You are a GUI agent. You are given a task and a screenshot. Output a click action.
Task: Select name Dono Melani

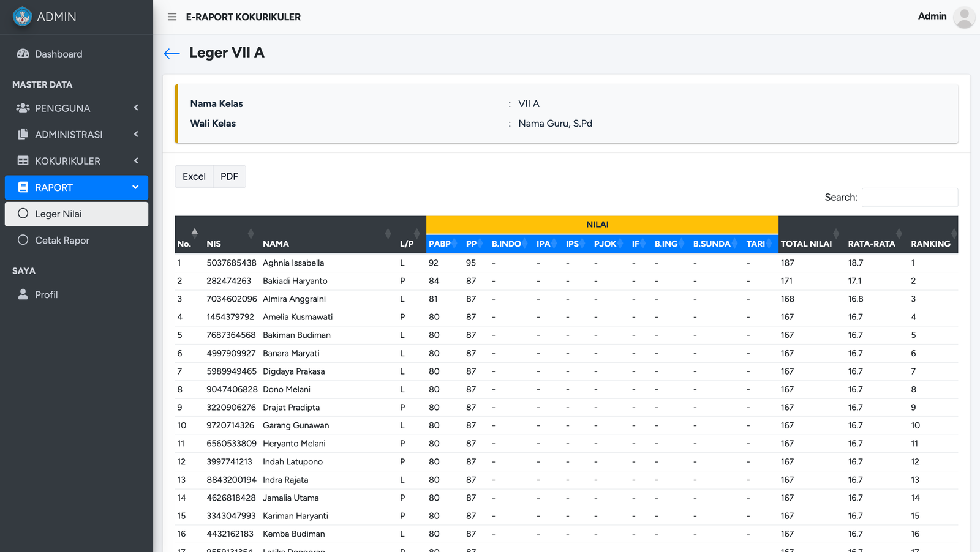[x=287, y=389]
